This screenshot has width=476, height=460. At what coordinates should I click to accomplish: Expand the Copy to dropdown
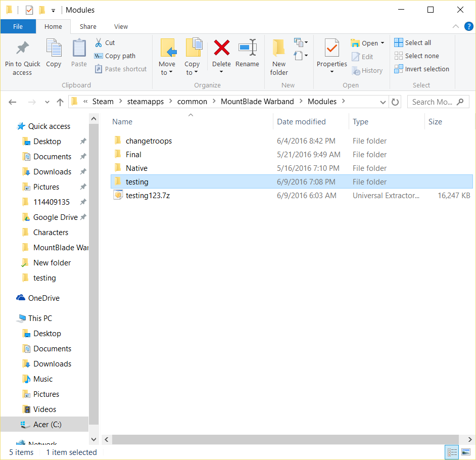[x=192, y=72]
